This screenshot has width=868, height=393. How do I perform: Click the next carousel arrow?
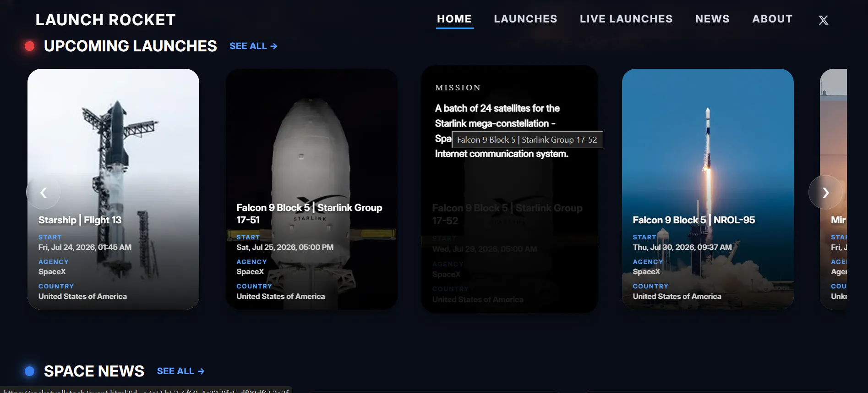(825, 193)
